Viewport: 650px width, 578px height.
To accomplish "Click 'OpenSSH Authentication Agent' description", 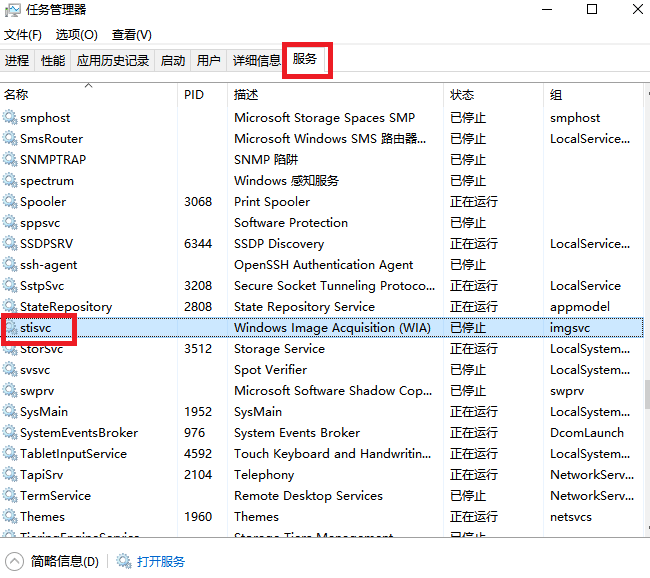I will [323, 265].
